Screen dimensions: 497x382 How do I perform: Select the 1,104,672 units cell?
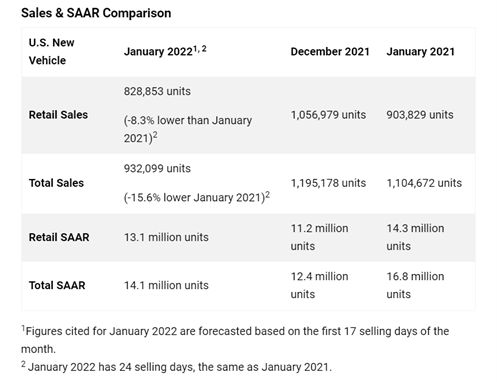pos(424,183)
